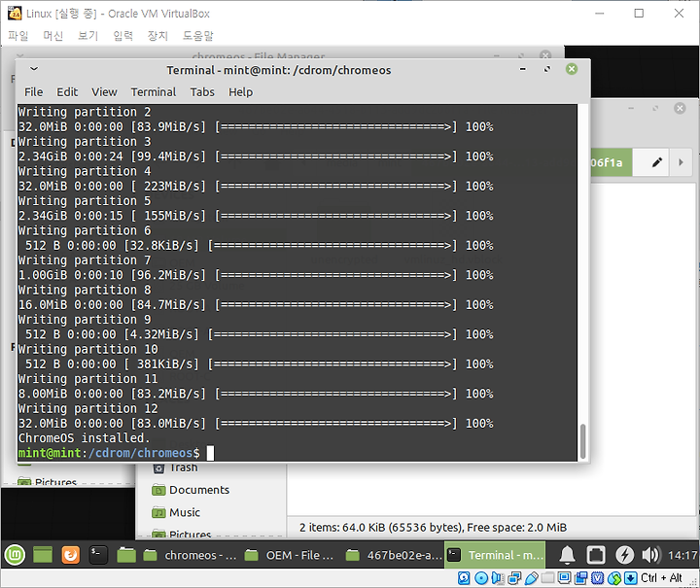Screen dimensions: 700x588
Task: Open the terminal Edit menu
Action: (x=67, y=92)
